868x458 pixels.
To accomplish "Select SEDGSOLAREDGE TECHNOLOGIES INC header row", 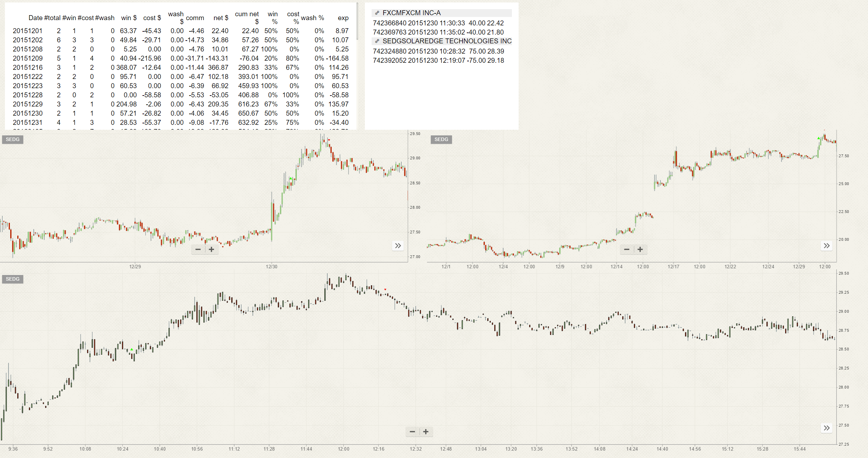I will click(x=441, y=41).
